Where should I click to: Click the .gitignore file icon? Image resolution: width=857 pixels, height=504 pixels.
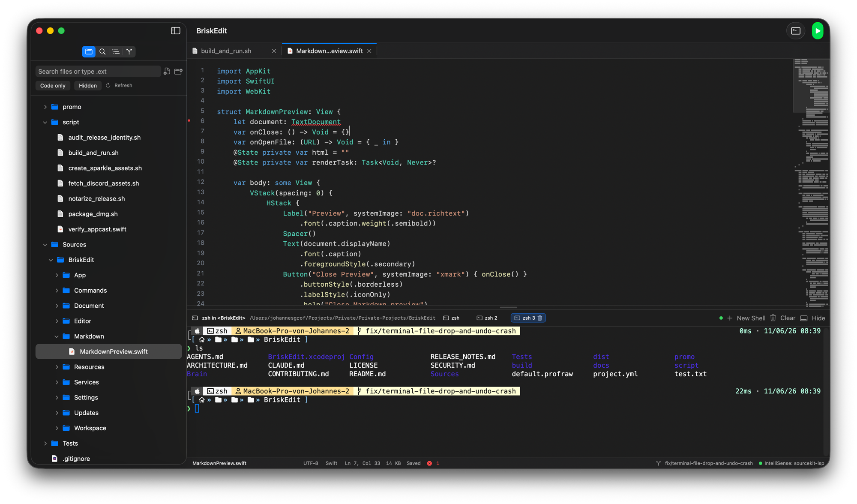tap(54, 459)
